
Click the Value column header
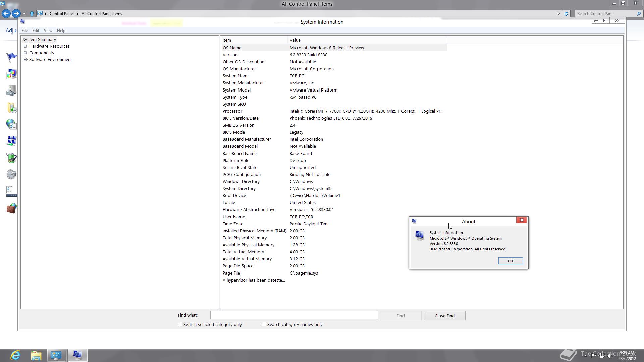(x=367, y=40)
